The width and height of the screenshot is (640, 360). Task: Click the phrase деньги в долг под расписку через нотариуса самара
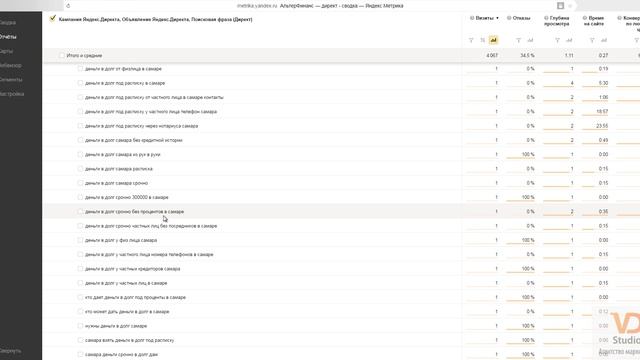(x=142, y=126)
